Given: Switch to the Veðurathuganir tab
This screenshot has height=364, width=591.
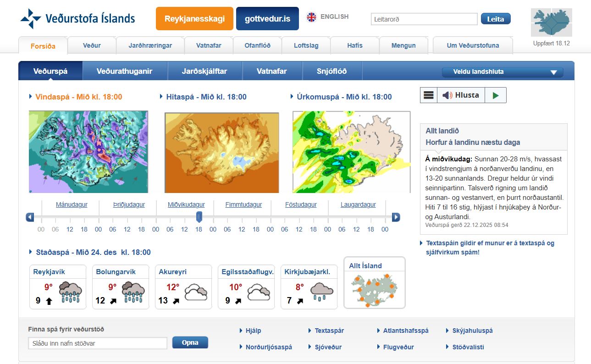Looking at the screenshot, I should [x=124, y=71].
